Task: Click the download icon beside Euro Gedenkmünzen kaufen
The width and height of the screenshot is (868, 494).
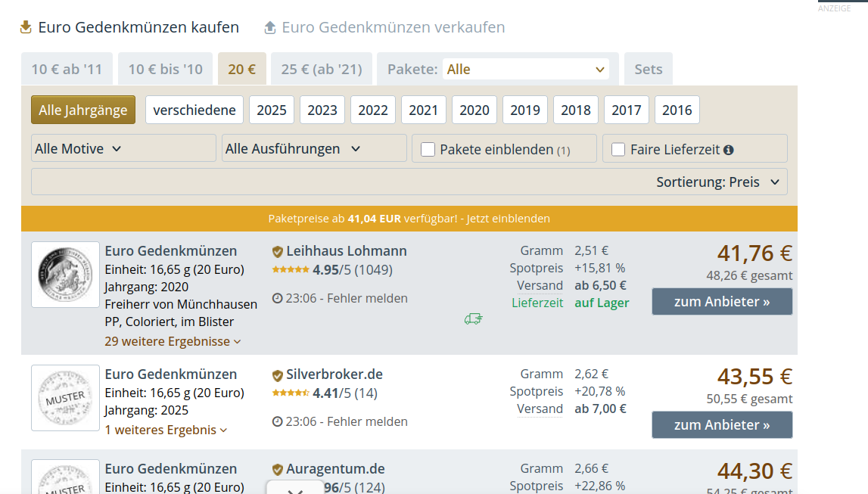Action: tap(26, 27)
